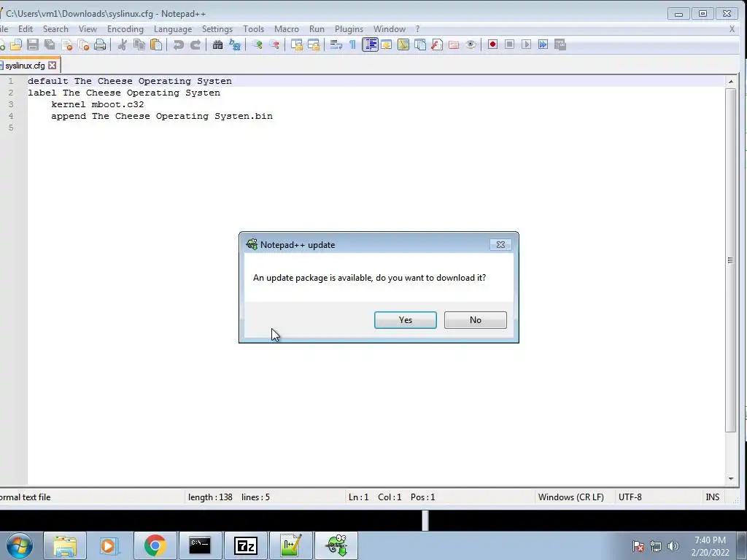
Task: Open the Edit menu
Action: pos(26,29)
